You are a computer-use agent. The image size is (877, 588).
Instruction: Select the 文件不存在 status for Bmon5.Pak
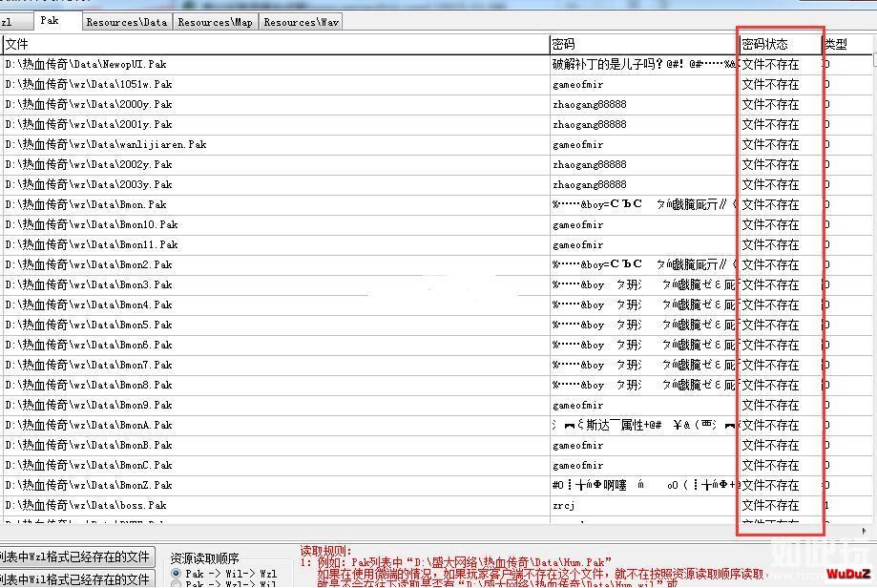[x=770, y=325]
